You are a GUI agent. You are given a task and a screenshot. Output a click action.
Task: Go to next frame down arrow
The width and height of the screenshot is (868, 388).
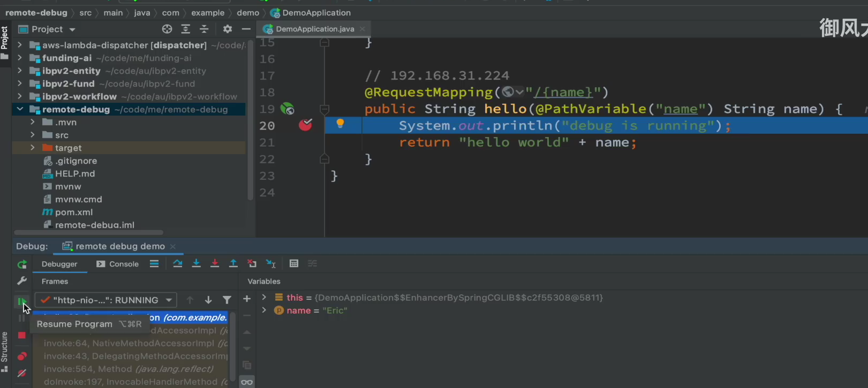(208, 300)
